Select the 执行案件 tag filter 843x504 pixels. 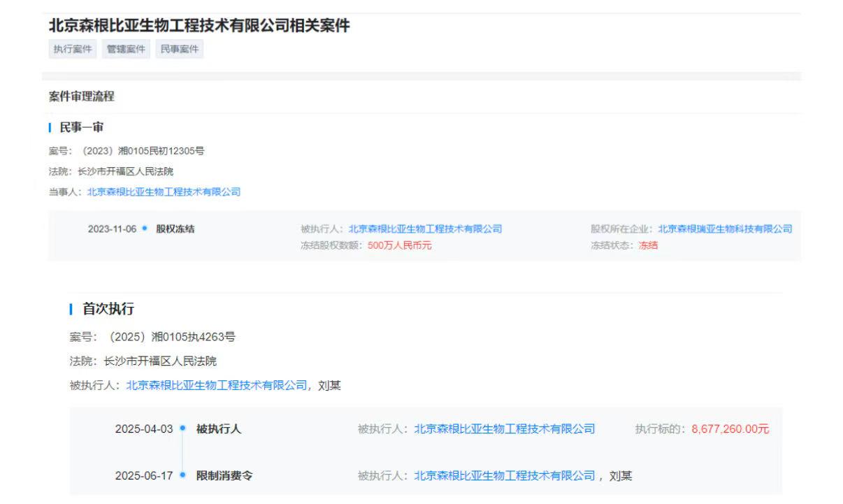[x=73, y=49]
